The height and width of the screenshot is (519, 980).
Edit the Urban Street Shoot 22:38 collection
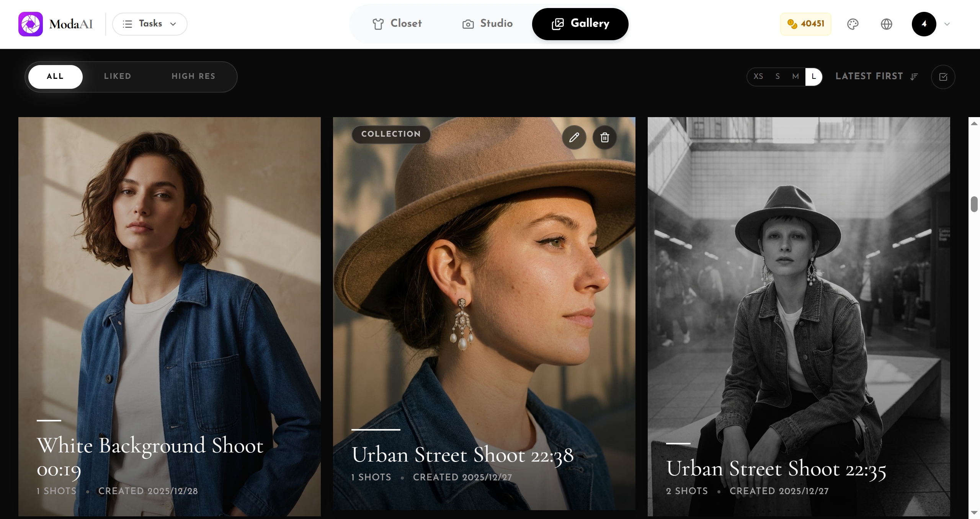point(574,137)
